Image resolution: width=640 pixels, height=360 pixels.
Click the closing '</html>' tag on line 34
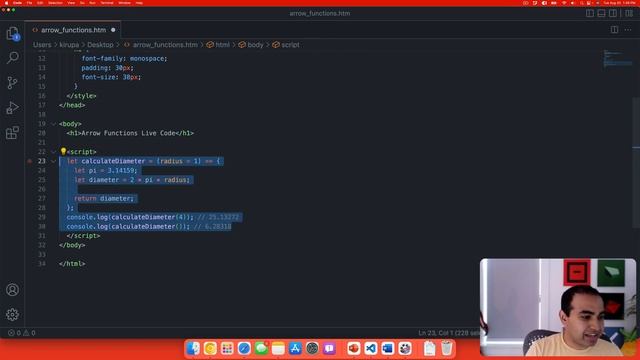72,264
